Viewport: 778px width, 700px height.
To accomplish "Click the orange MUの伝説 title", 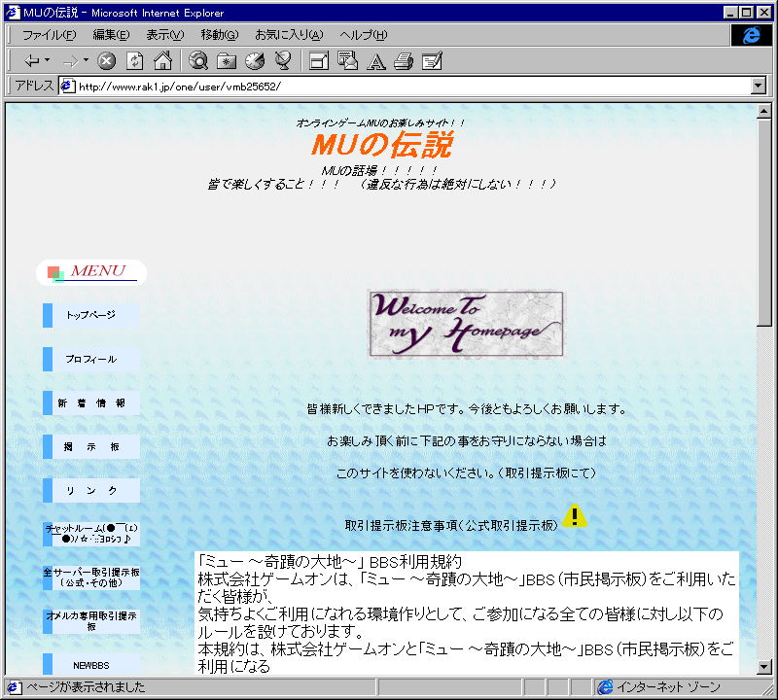I will coord(382,145).
